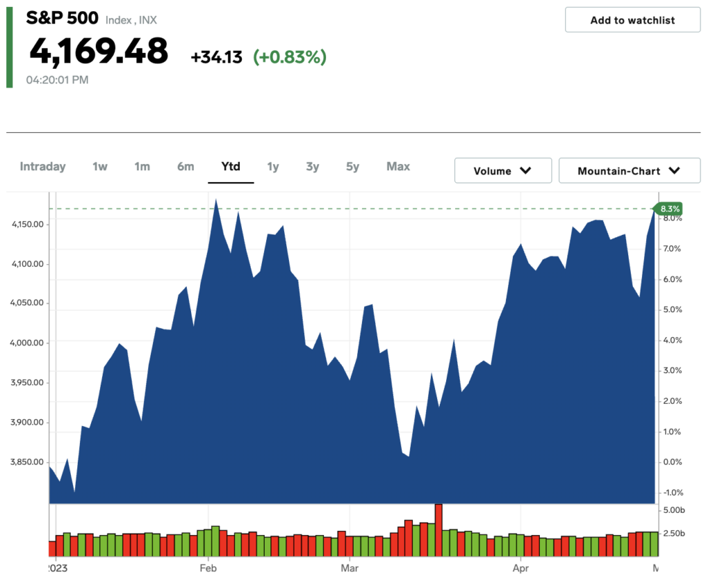
Task: Click the 1.0% percent axis label
Action: click(672, 432)
